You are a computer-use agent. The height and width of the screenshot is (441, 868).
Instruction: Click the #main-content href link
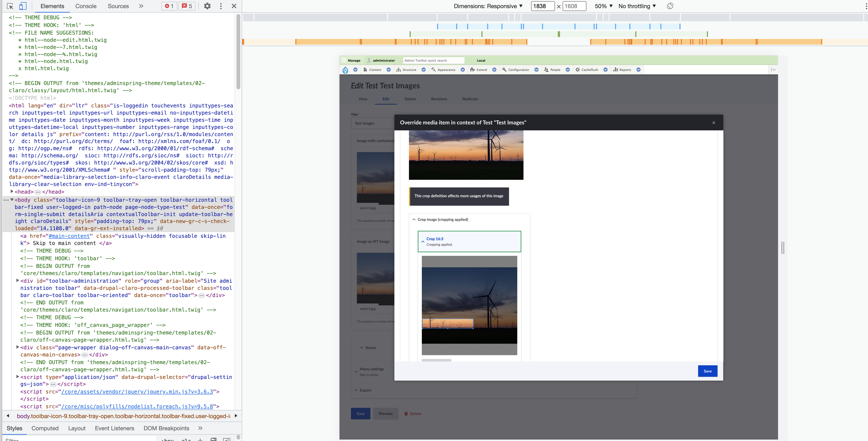pyautogui.click(x=69, y=236)
